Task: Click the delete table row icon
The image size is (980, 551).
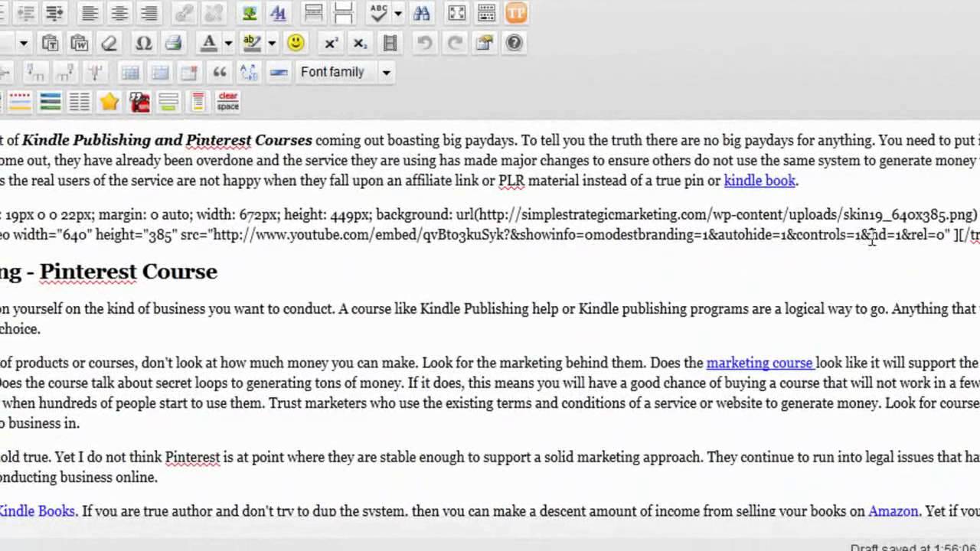Action: coord(95,72)
